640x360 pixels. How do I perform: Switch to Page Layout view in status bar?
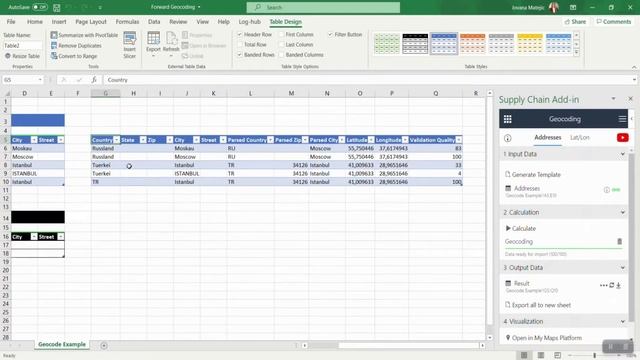click(x=541, y=355)
